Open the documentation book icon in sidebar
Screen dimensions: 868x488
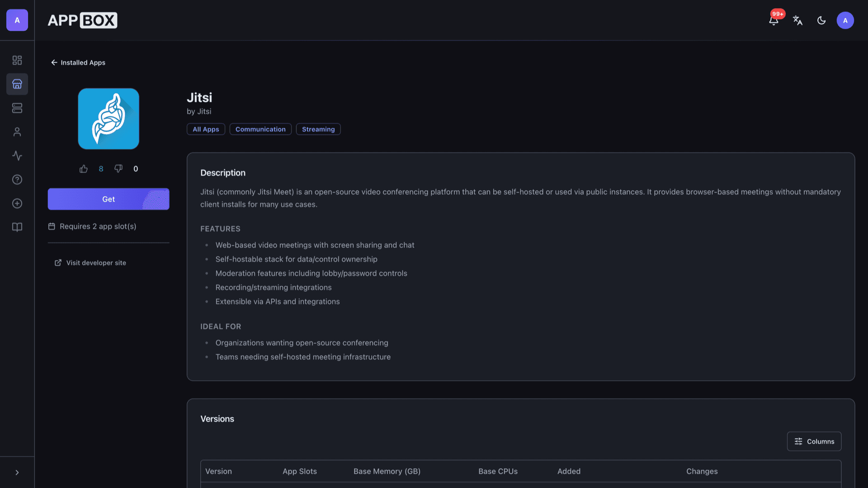pos(17,227)
